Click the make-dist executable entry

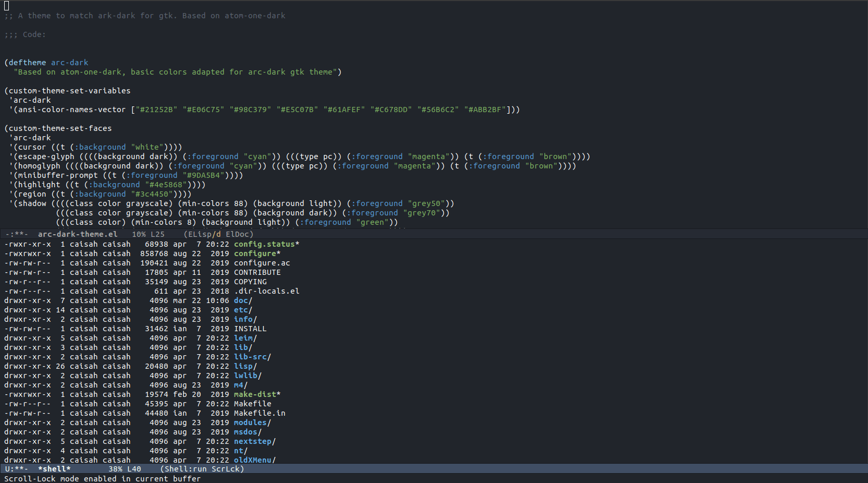255,394
